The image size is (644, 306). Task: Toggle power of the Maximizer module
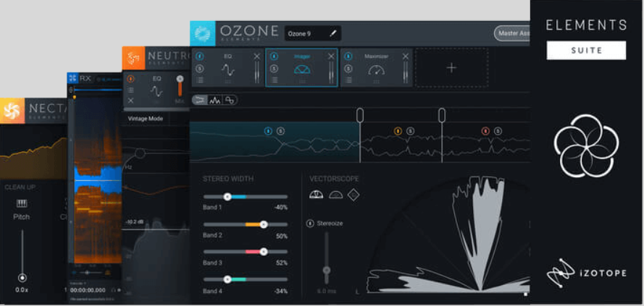pos(348,56)
